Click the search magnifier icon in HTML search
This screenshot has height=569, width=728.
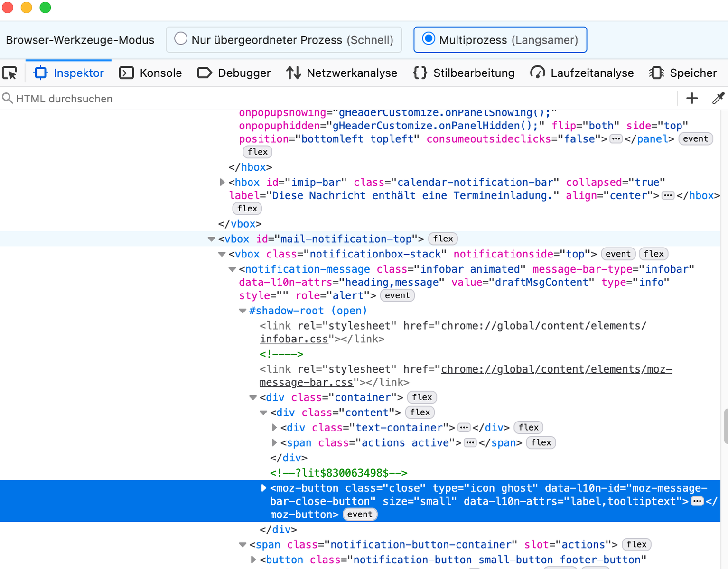[7, 98]
